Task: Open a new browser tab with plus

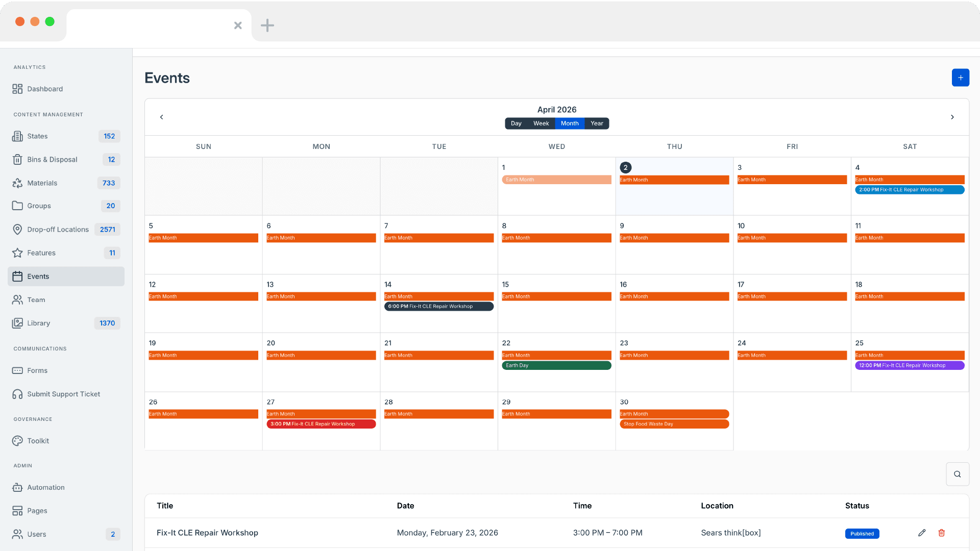Action: 267,25
